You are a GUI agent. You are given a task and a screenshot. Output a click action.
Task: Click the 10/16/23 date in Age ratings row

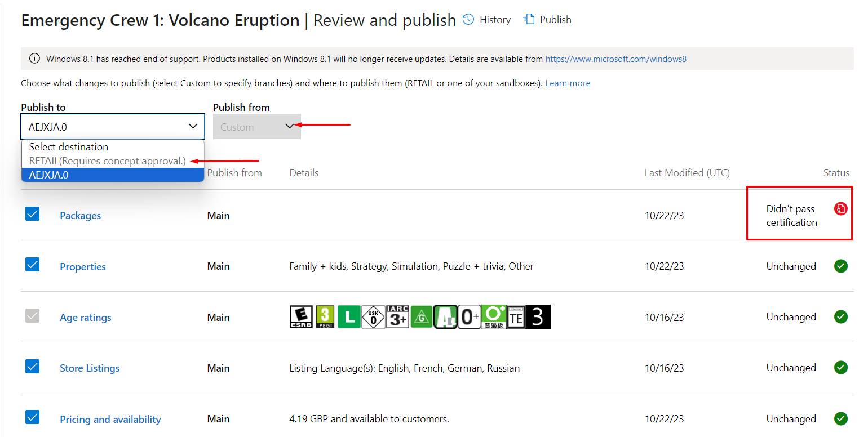(664, 318)
